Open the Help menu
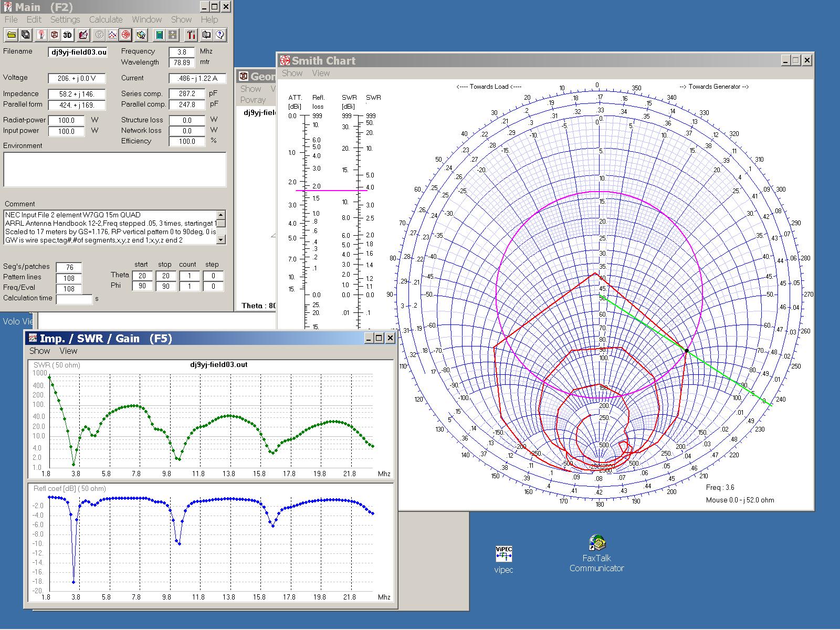The image size is (840, 630). [x=209, y=19]
